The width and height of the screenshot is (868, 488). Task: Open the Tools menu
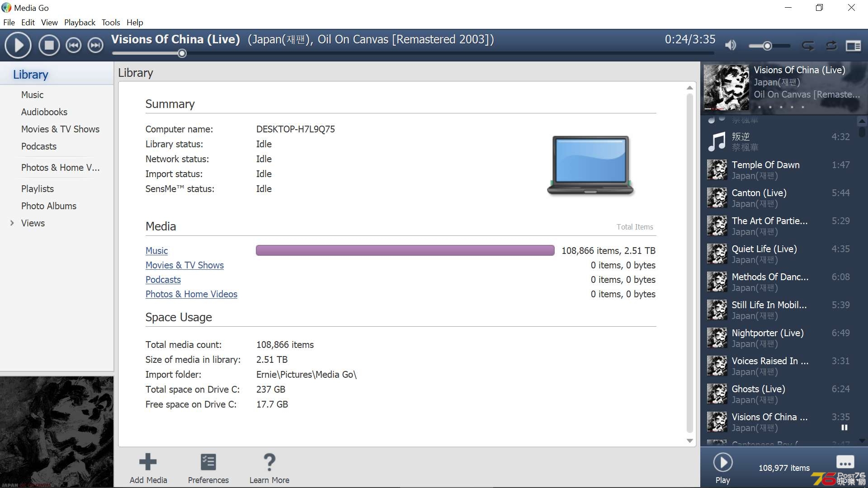point(111,23)
